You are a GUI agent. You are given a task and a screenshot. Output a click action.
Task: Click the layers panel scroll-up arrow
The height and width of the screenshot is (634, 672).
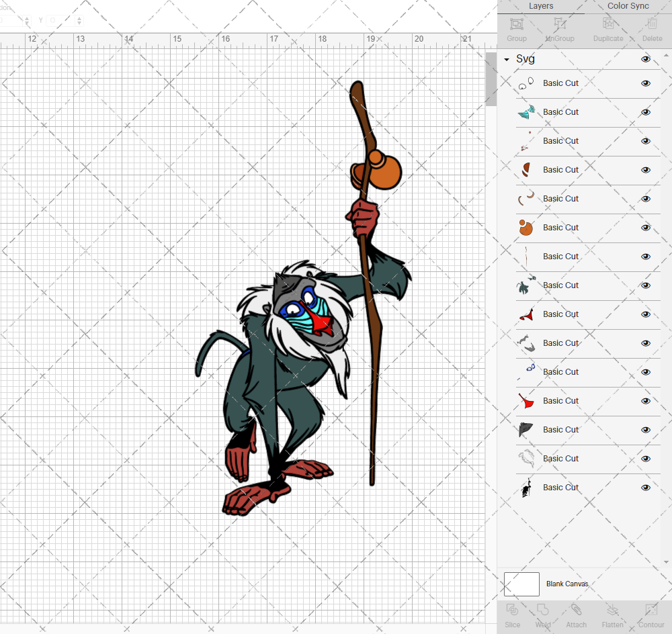666,56
